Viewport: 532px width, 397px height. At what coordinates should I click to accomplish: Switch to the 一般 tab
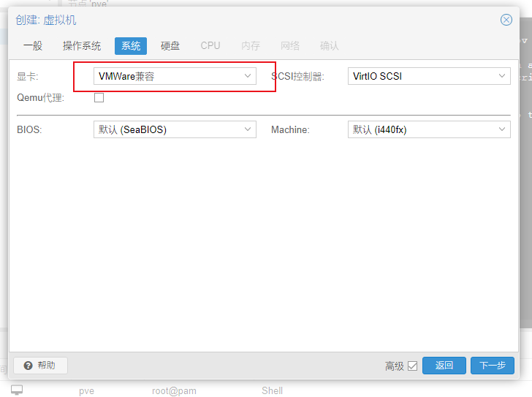point(33,45)
